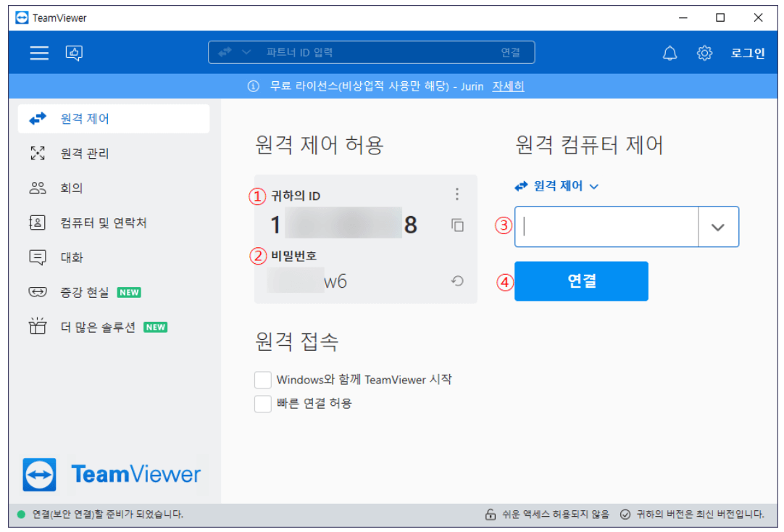
Task: Enable Windows와 함께 TeamViewer 시작 checkbox
Action: click(x=263, y=379)
